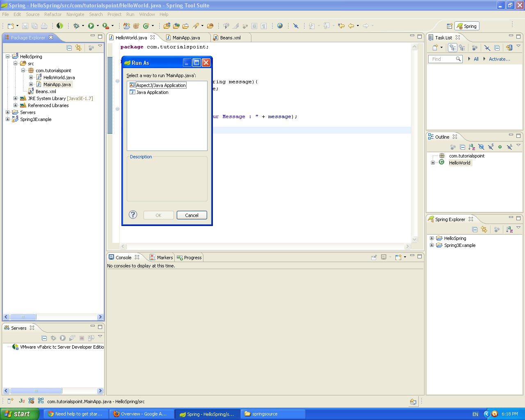Click the Debug server bug icon in Servers view

(53, 338)
